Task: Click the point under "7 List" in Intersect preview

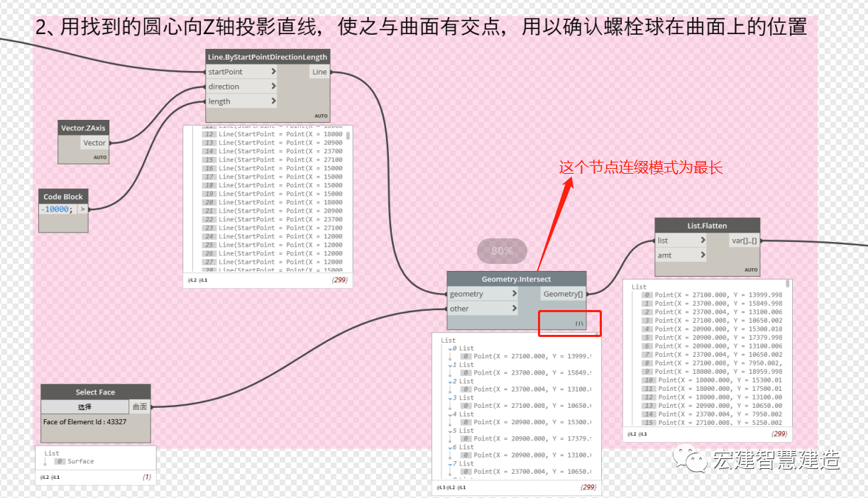Action: click(526, 472)
